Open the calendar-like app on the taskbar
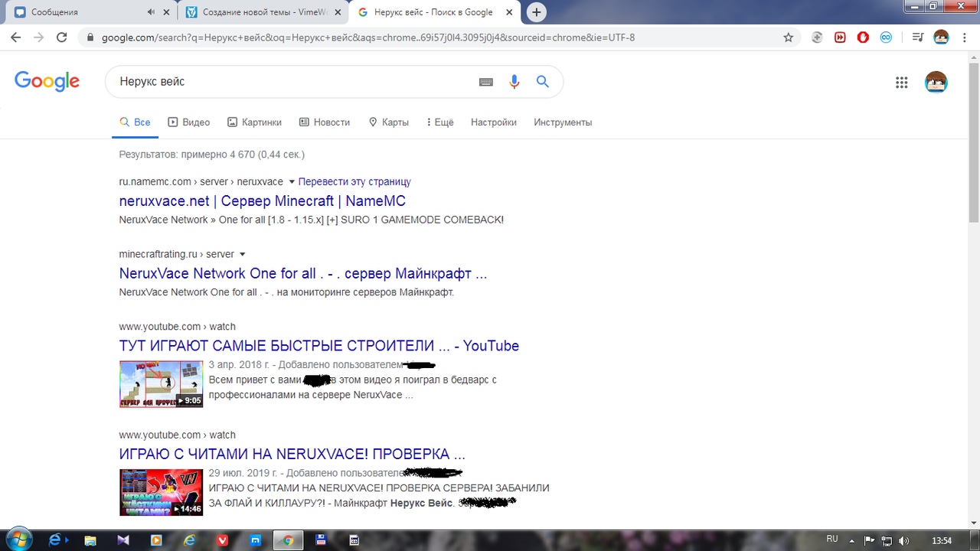980x551 pixels. 354,540
